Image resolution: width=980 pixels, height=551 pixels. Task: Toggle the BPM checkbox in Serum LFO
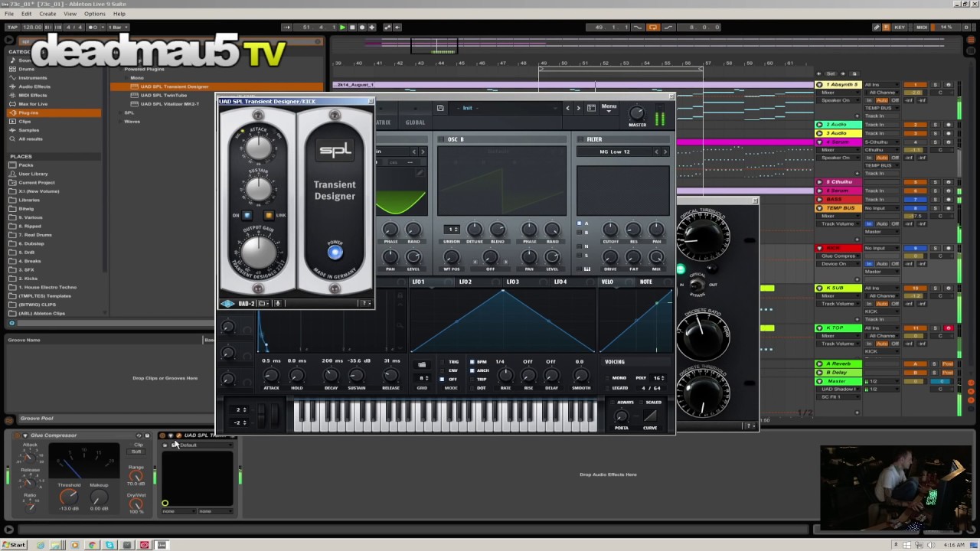pos(472,362)
